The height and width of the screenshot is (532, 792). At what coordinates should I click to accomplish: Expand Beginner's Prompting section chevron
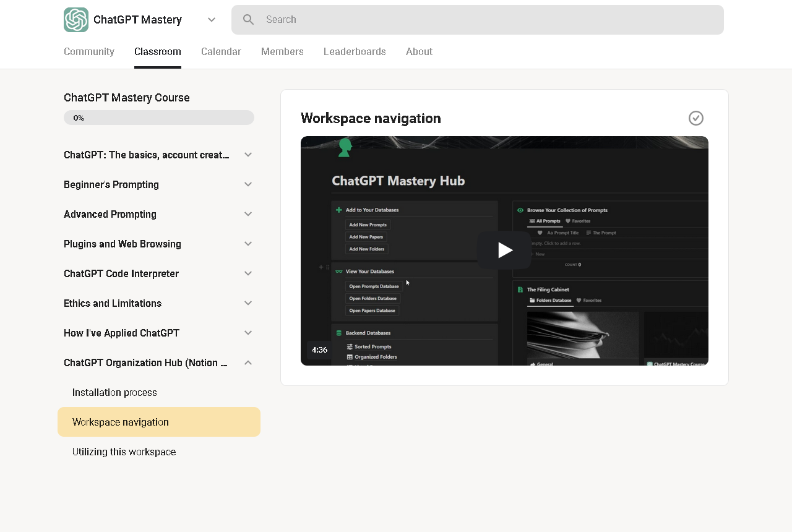point(248,184)
